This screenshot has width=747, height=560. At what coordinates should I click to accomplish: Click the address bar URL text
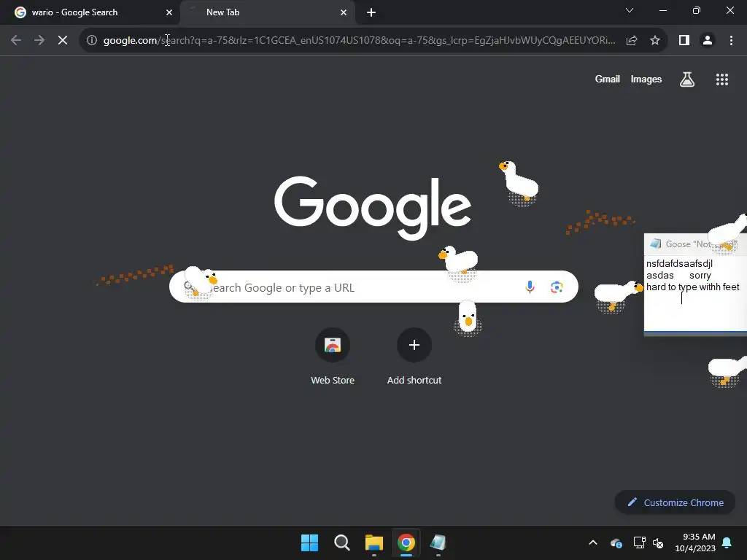[x=359, y=40]
